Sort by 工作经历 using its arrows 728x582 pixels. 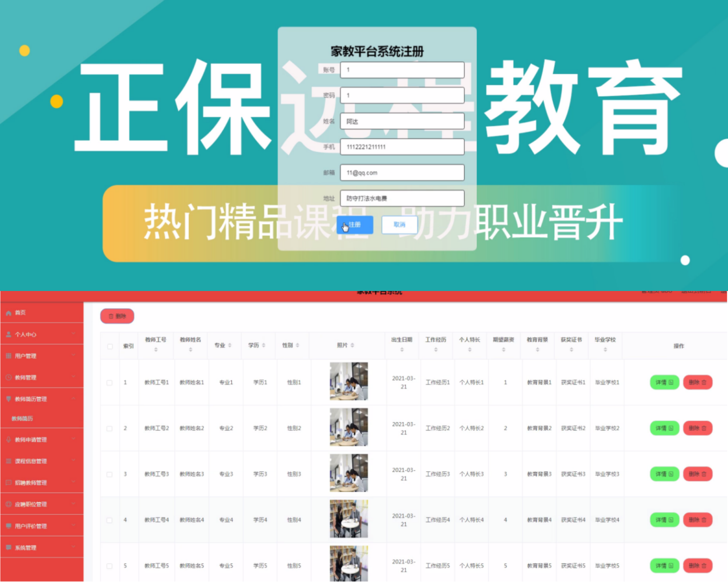tap(436, 350)
